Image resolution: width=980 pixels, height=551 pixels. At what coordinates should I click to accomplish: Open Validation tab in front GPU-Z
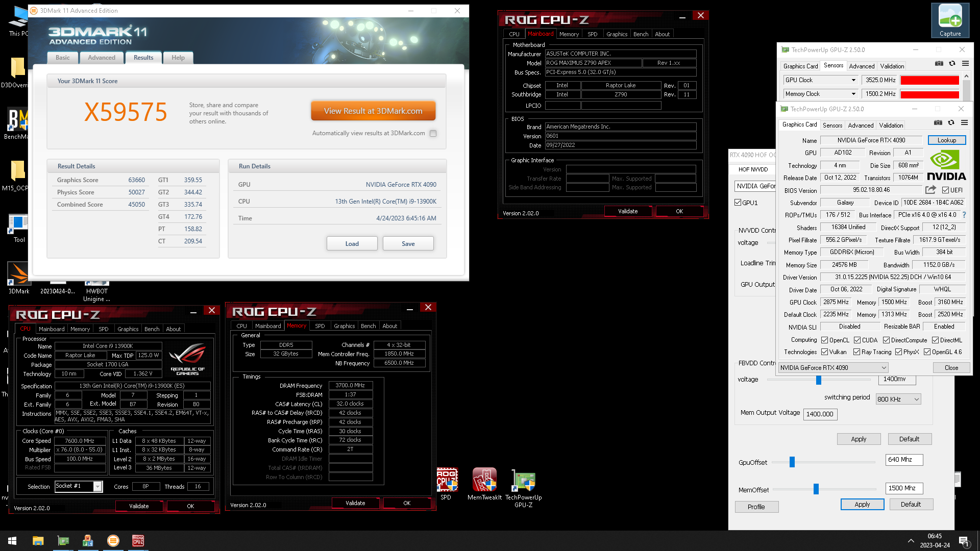(891, 126)
